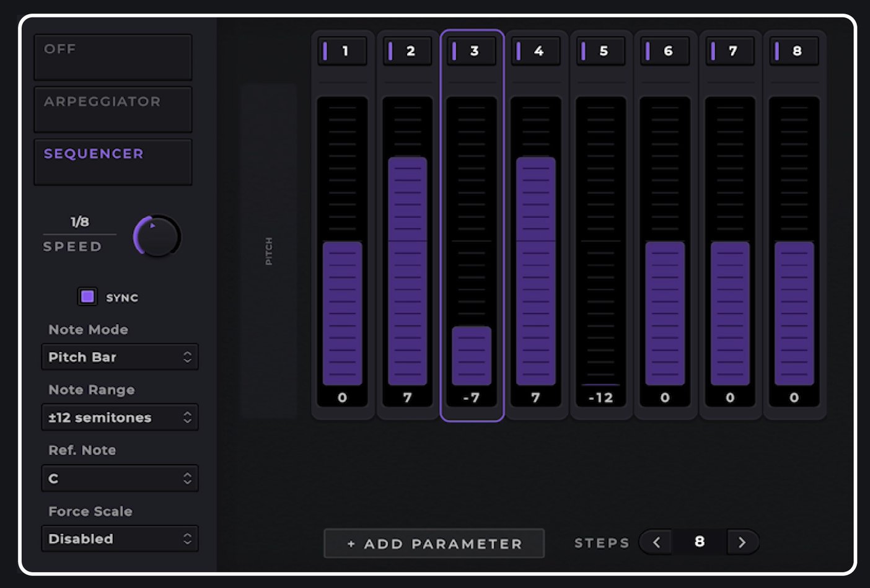Image resolution: width=870 pixels, height=588 pixels.
Task: Click the step 7 header number
Action: pos(734,51)
